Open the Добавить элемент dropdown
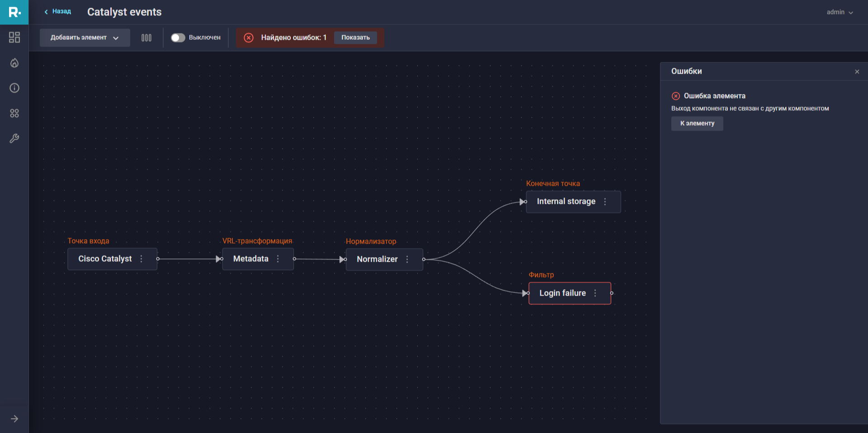The height and width of the screenshot is (433, 868). (x=85, y=38)
